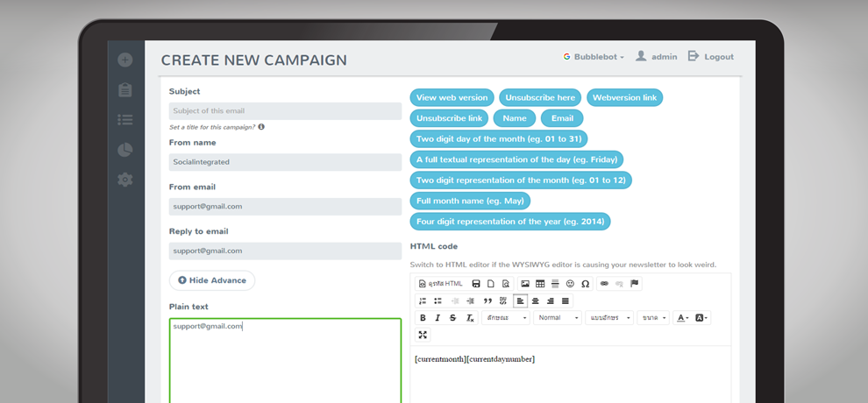
Task: Insert the Unsubscribe here tag
Action: pyautogui.click(x=540, y=97)
